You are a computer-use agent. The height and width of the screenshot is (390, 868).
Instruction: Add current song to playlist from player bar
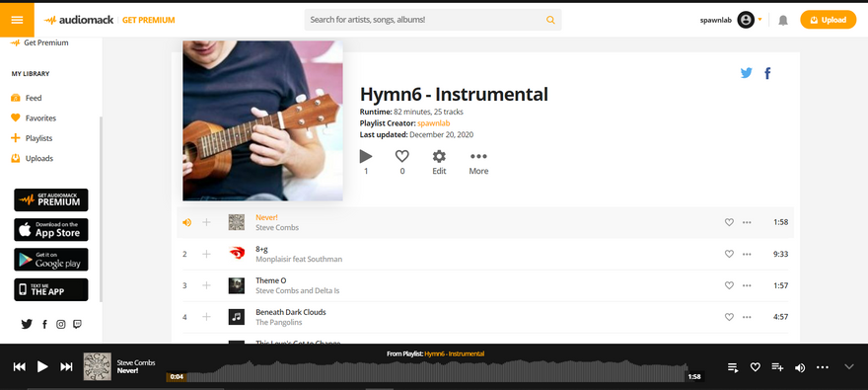777,367
